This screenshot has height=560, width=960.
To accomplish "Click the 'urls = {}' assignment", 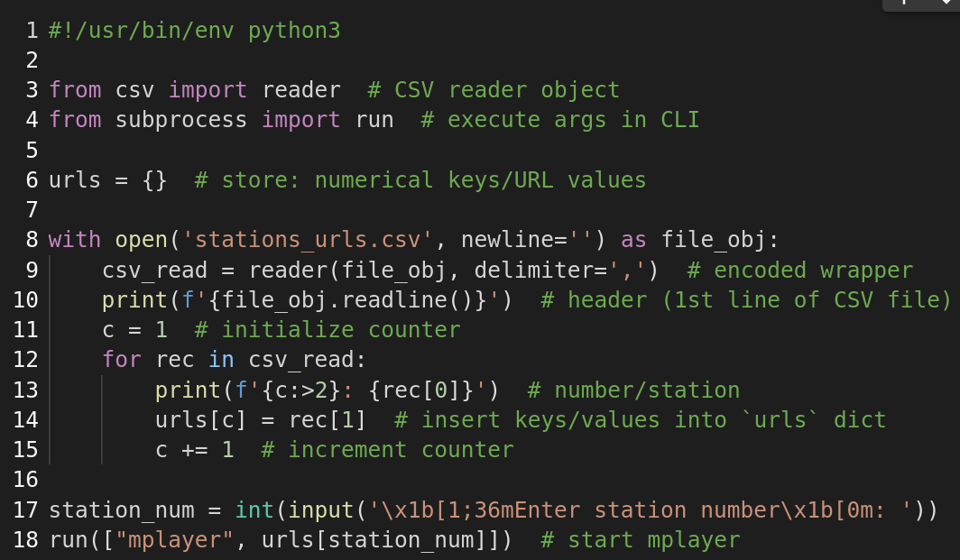I will 107,180.
